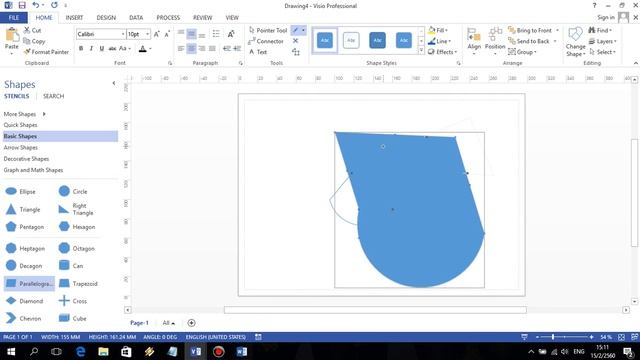Open the Select menu
This screenshot has width=640, height=360.
pyautogui.click(x=602, y=52)
